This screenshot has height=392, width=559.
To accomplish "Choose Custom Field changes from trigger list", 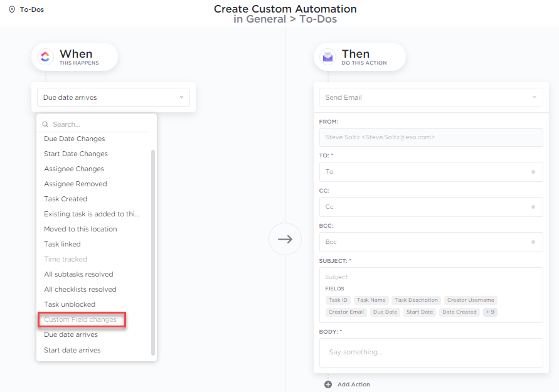I will pyautogui.click(x=80, y=319).
